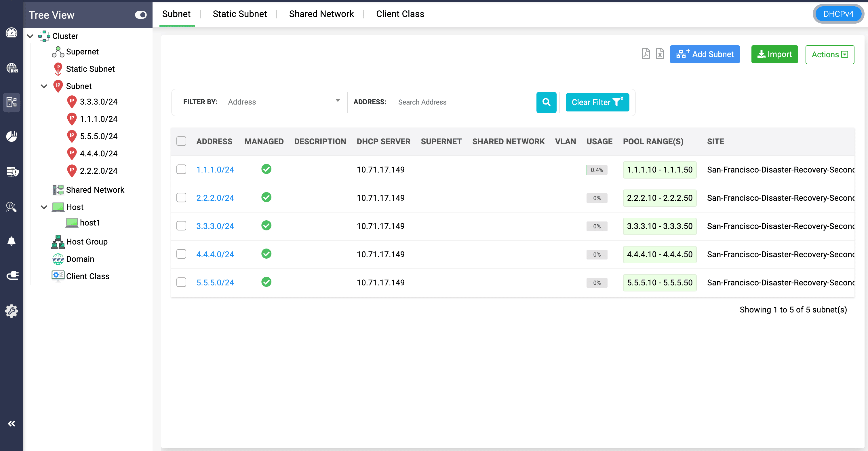Collapse the Host tree node

(x=44, y=207)
